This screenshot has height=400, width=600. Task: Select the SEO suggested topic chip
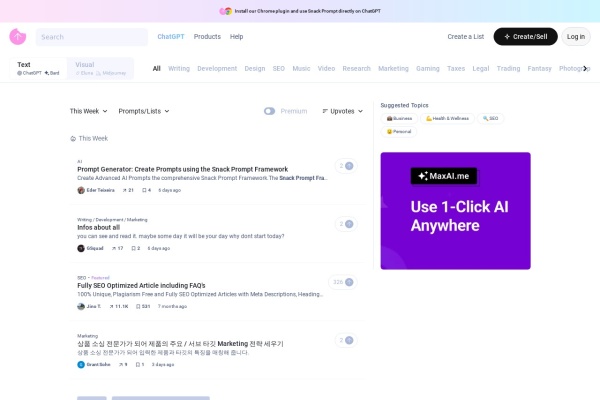(490, 119)
